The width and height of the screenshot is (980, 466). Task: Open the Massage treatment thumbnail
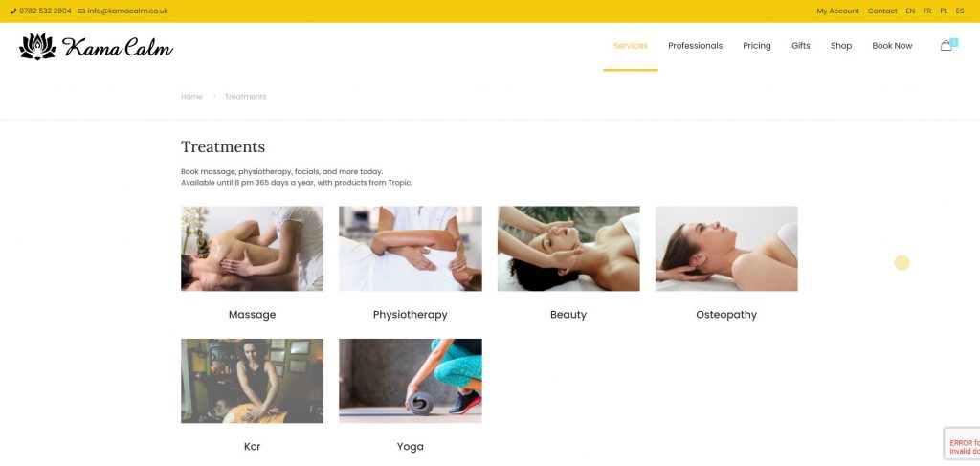pos(252,249)
